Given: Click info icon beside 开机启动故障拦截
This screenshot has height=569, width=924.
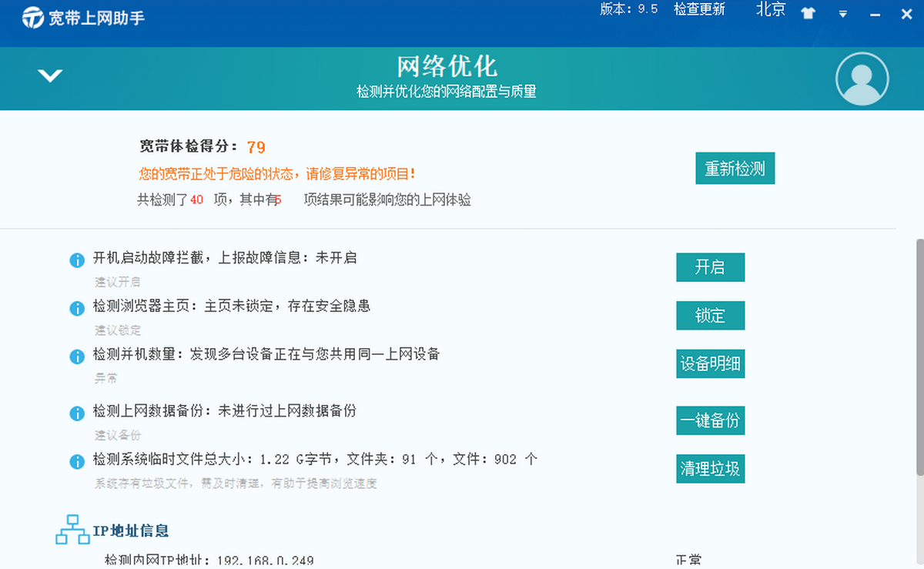Looking at the screenshot, I should coord(77,260).
